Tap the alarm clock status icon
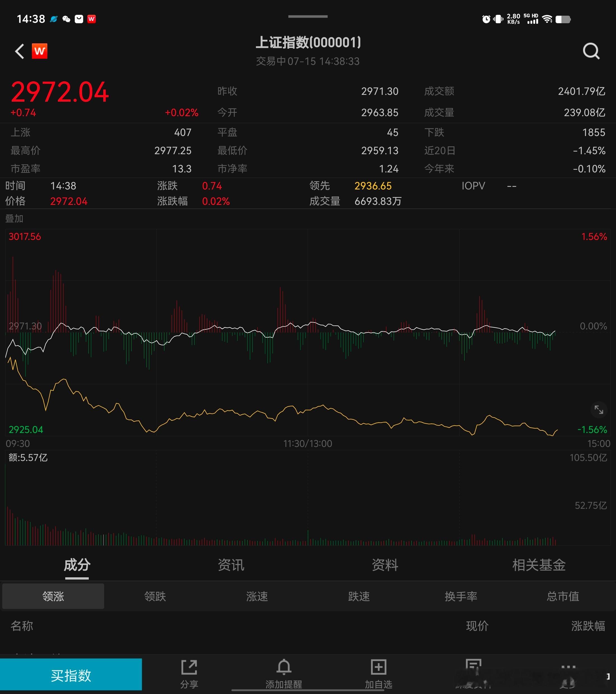Image resolution: width=616 pixels, height=694 pixels. pos(486,19)
